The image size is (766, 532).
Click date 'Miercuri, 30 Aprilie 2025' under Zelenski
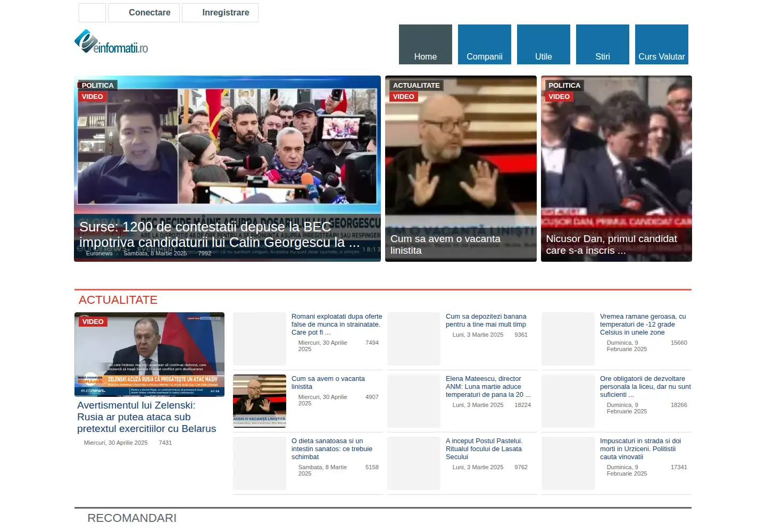click(x=116, y=443)
